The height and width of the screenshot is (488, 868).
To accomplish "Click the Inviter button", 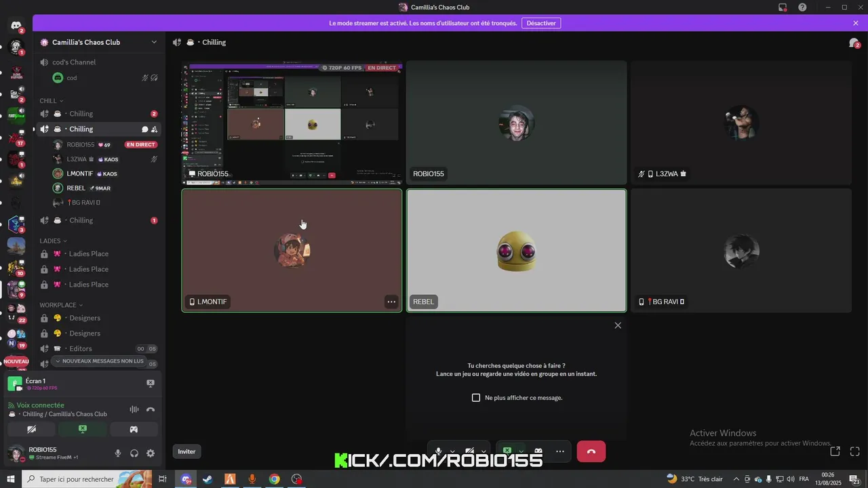I will (186, 451).
